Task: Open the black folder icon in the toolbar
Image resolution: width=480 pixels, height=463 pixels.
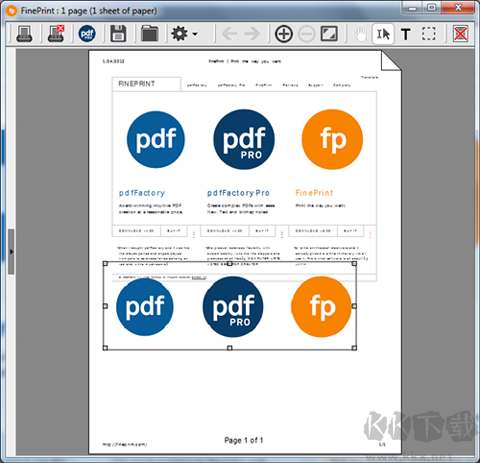Action: 149,34
